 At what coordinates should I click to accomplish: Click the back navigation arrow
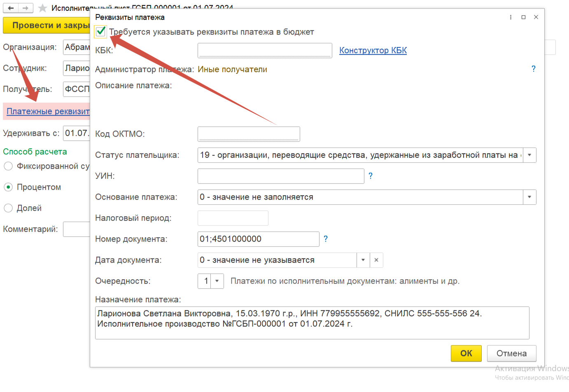(x=11, y=8)
